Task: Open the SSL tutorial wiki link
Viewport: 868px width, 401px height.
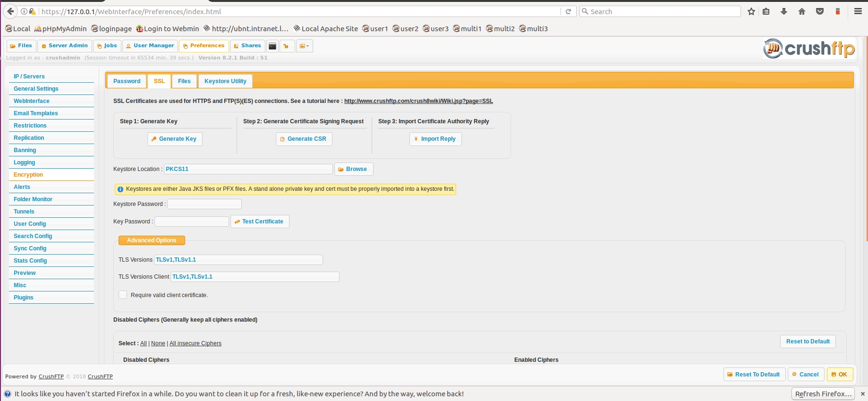Action: coord(418,101)
